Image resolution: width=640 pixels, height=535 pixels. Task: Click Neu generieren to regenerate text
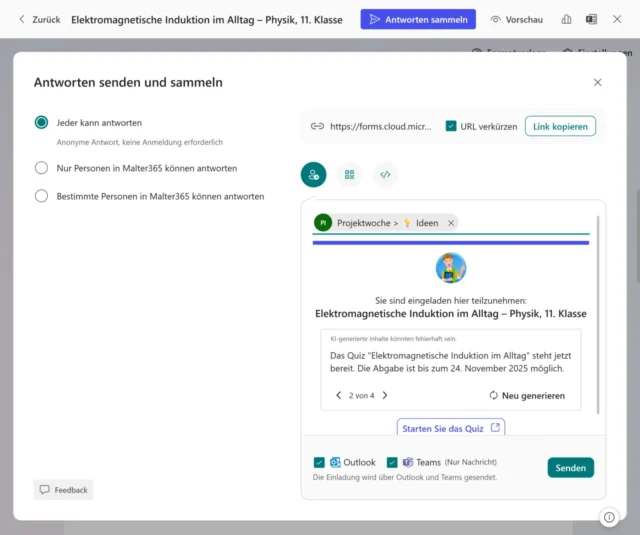(x=527, y=395)
